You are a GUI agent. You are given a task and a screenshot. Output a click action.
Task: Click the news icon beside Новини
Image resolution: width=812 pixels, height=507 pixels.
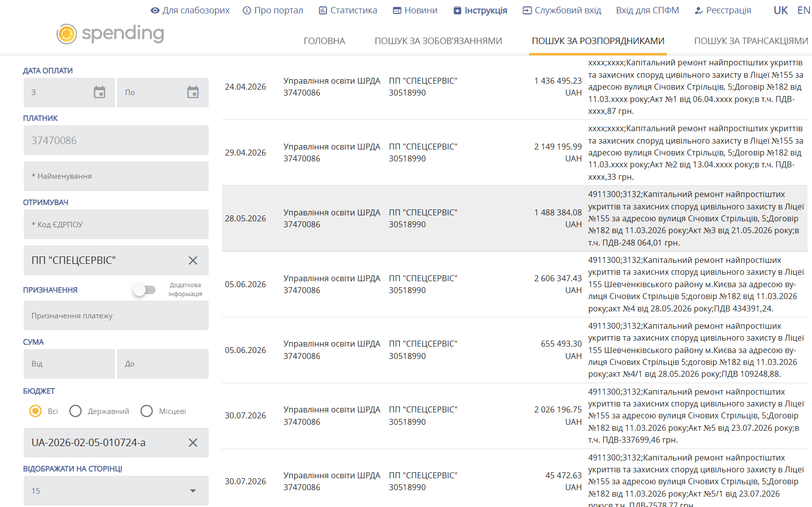(397, 10)
